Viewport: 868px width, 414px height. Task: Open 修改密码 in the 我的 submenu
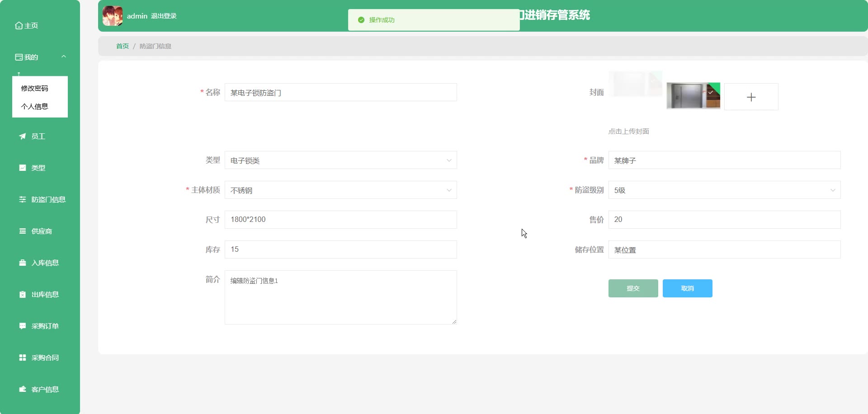click(35, 88)
